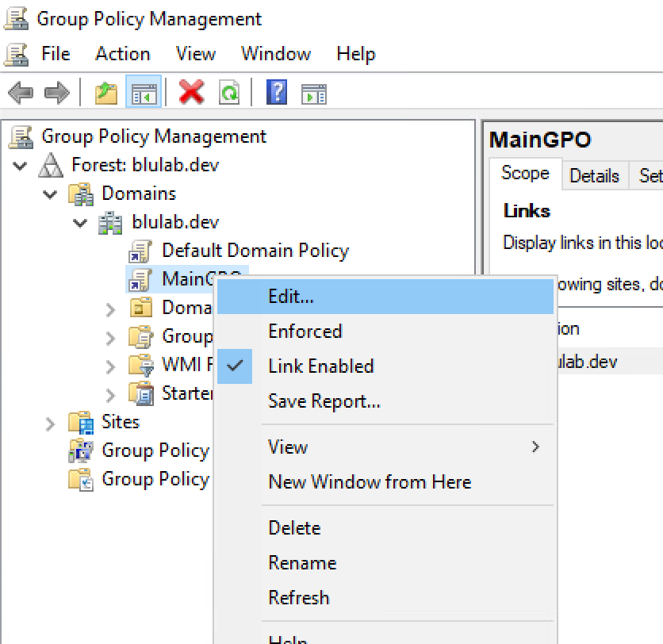Viewport: 663px width, 644px height.
Task: Click the Back arrow toolbar icon
Action: [x=21, y=92]
